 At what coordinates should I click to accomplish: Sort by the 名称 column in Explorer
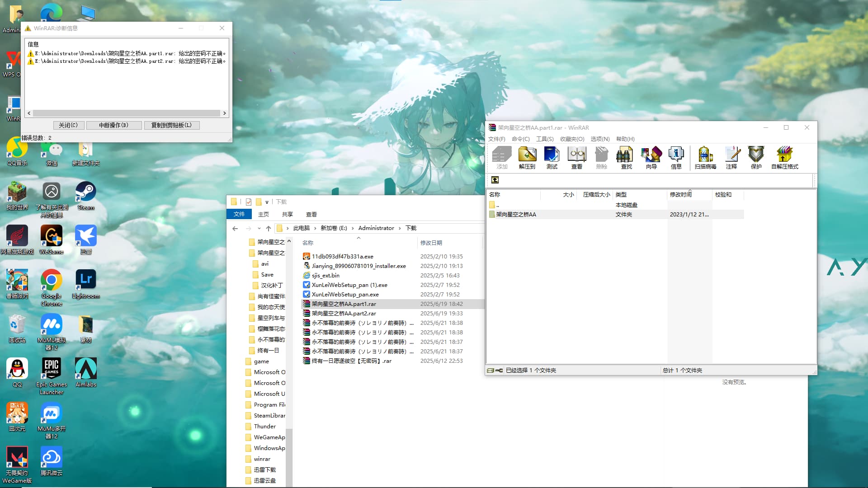point(308,243)
